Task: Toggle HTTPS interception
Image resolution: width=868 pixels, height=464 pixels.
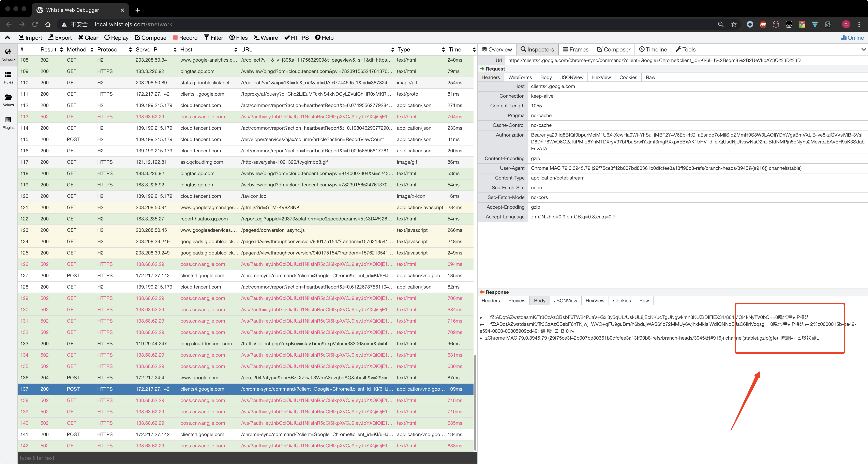Action: click(296, 37)
